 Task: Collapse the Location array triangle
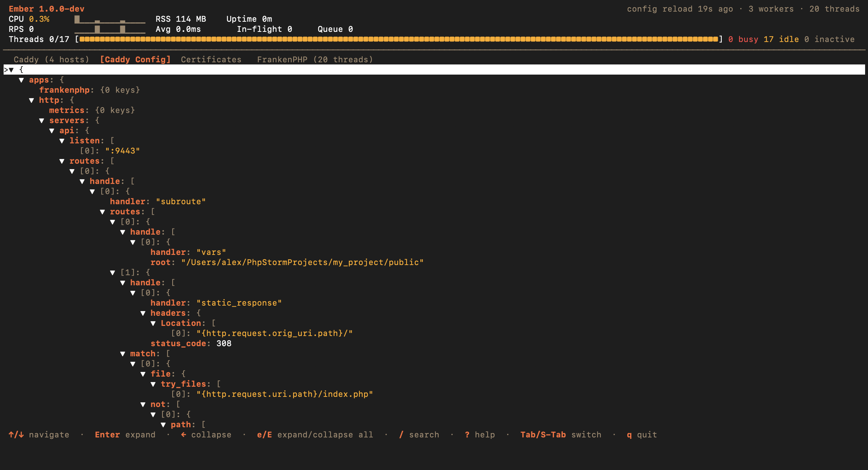tap(153, 323)
